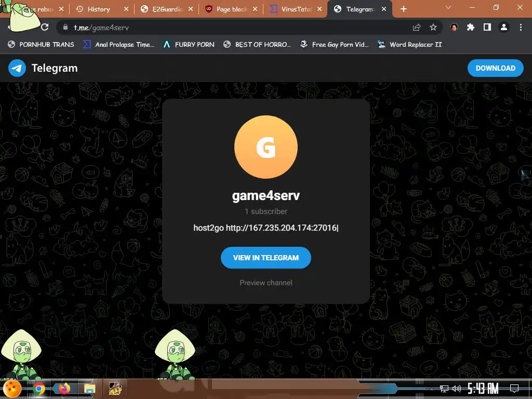The width and height of the screenshot is (532, 399).
Task: Reload the page with the refresh icon
Action: pos(45,27)
